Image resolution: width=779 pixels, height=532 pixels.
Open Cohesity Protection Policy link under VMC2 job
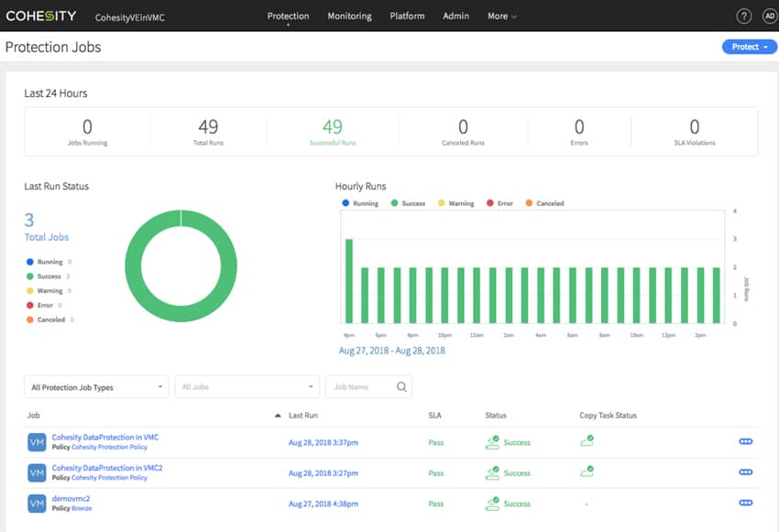(x=109, y=478)
